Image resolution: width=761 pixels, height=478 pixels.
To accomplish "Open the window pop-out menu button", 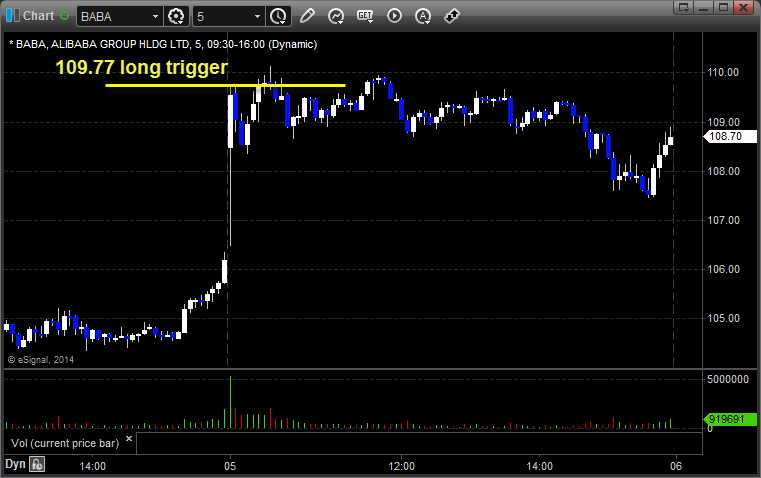I will [684, 7].
